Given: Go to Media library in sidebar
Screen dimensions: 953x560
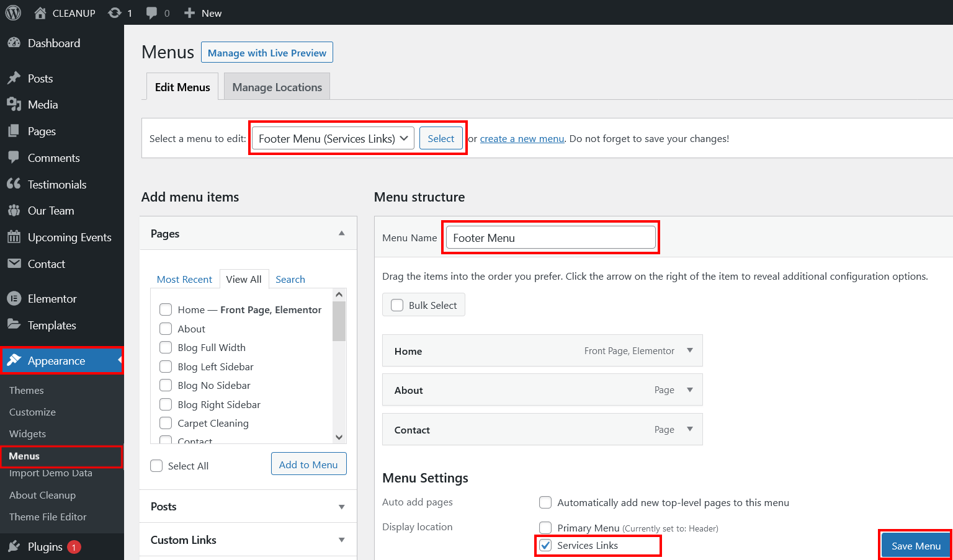Looking at the screenshot, I should (43, 105).
